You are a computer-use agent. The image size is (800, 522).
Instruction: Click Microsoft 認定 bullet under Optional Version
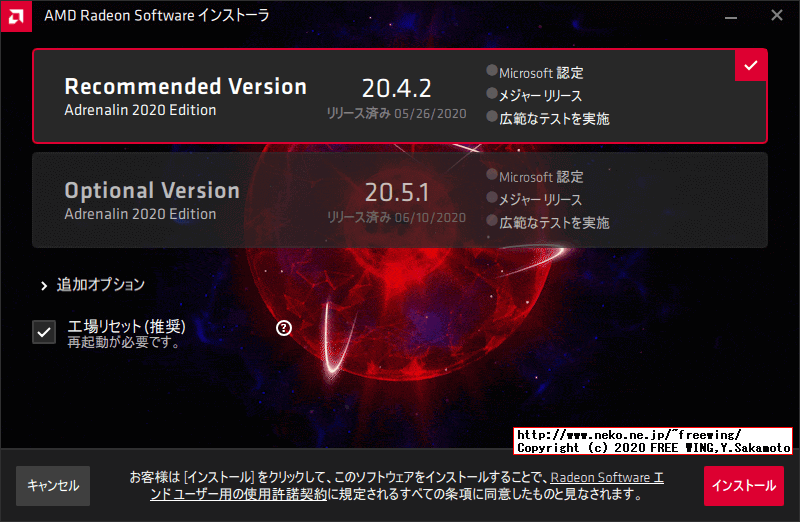pos(491,175)
